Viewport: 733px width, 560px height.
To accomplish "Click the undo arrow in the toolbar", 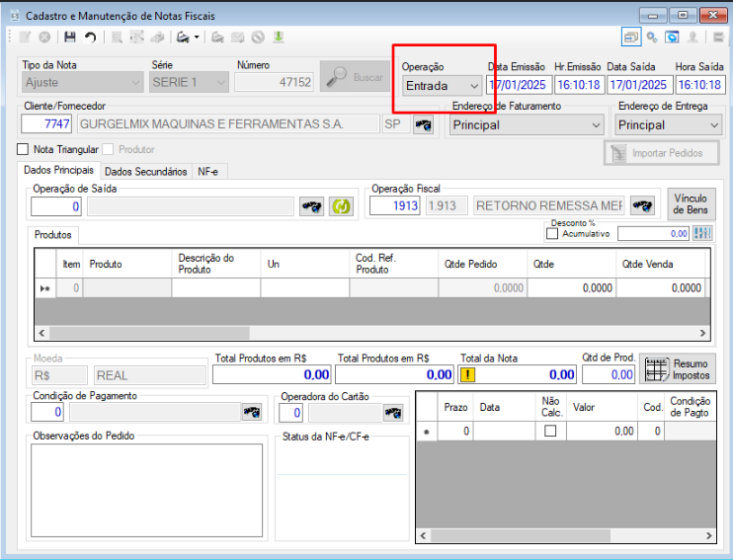I will point(90,37).
